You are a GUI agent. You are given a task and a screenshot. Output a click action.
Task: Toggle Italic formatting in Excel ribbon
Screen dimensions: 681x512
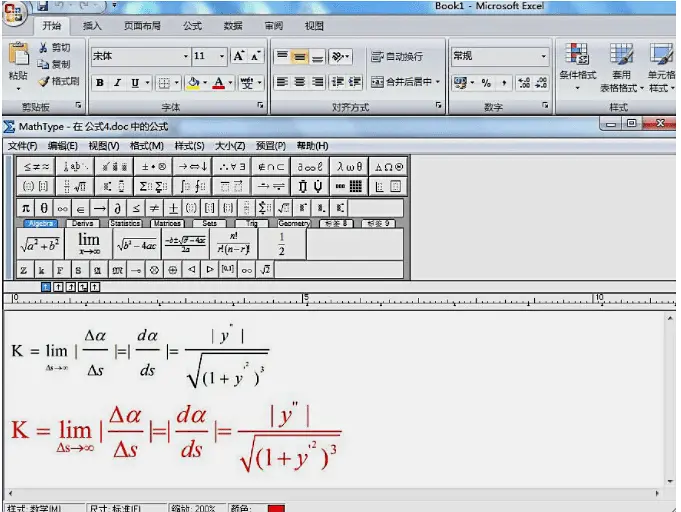[x=117, y=83]
